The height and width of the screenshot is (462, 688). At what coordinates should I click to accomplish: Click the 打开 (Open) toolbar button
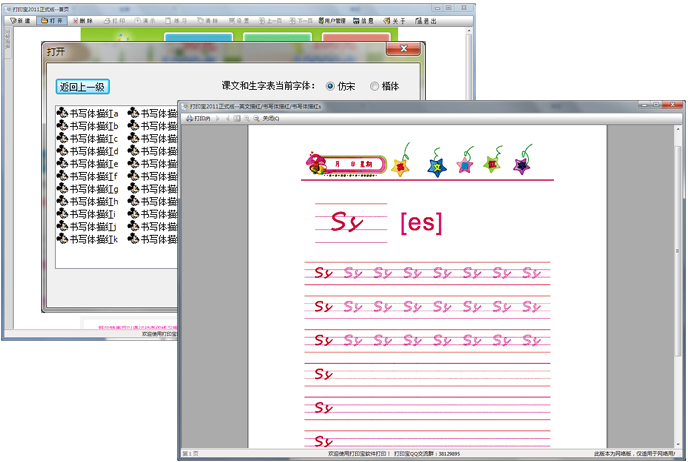pyautogui.click(x=54, y=20)
